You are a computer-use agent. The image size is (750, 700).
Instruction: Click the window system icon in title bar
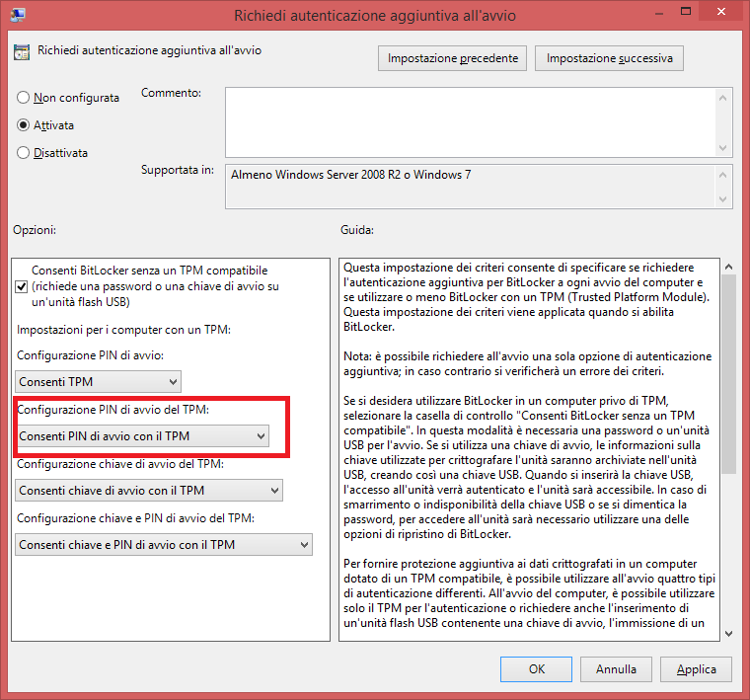pos(18,16)
